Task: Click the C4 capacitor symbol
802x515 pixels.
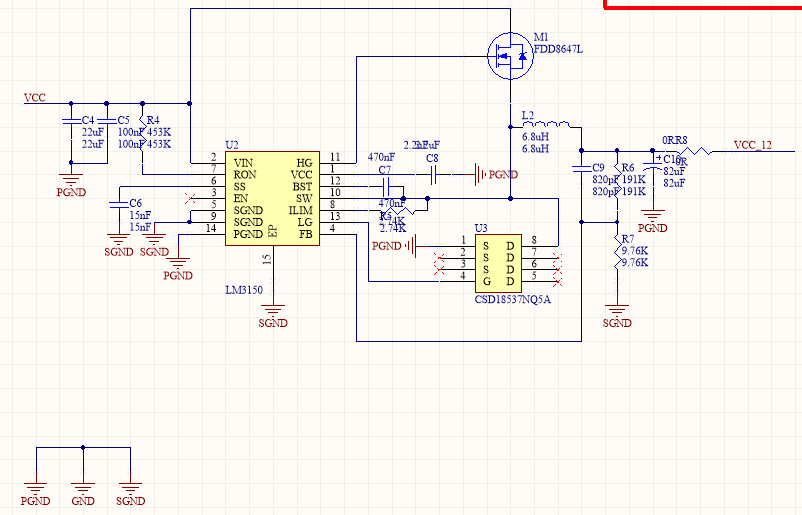Action: 71,121
